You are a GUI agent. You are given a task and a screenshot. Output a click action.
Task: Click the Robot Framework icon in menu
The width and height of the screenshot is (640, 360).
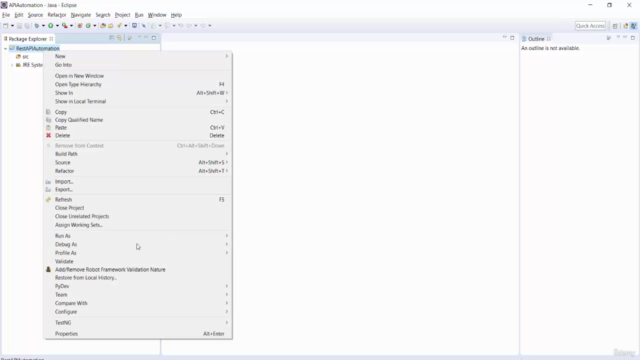pyautogui.click(x=49, y=269)
